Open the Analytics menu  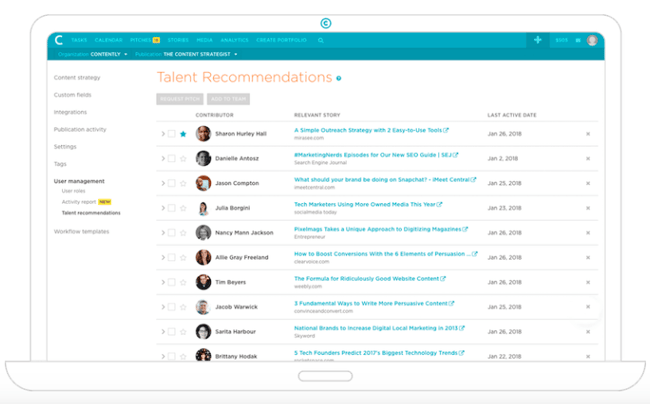coord(234,40)
